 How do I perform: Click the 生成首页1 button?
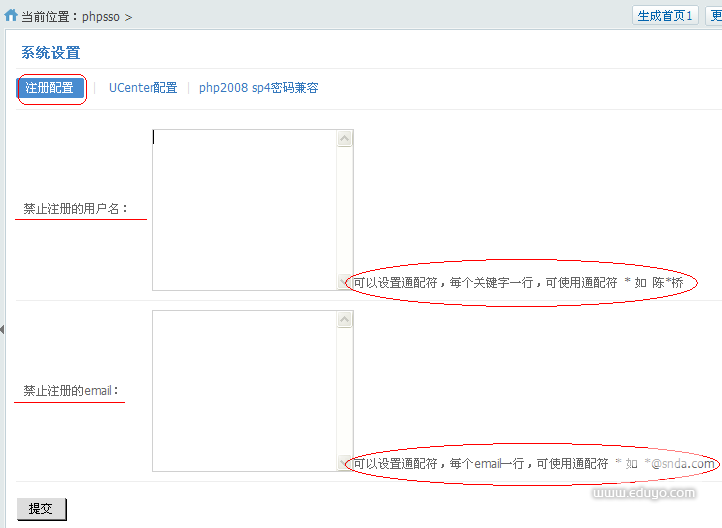tap(665, 16)
